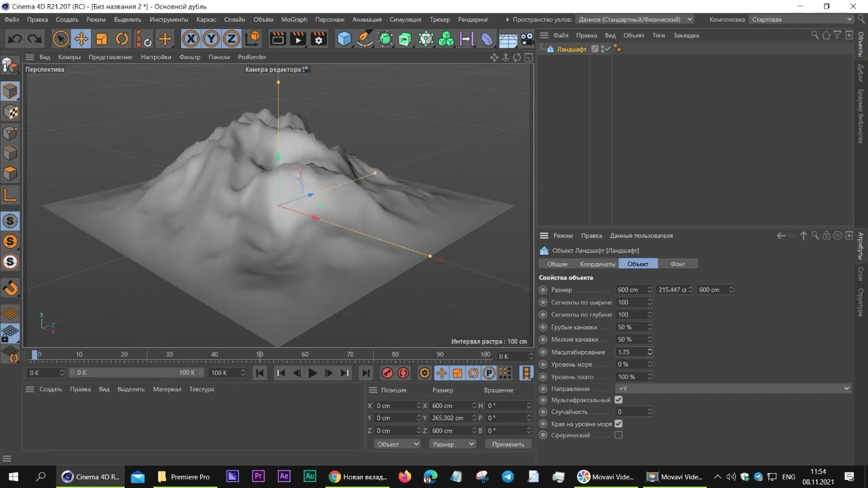Open Создать in material manager

[x=51, y=389]
